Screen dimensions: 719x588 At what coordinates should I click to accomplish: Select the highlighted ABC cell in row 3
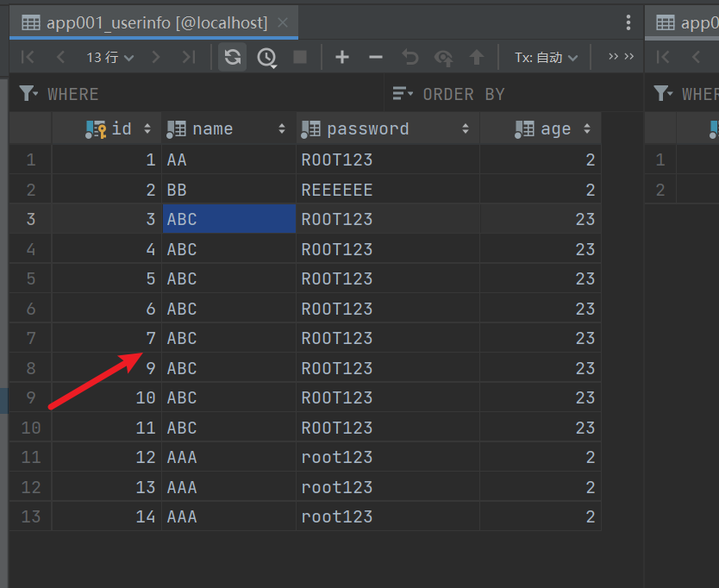point(228,219)
